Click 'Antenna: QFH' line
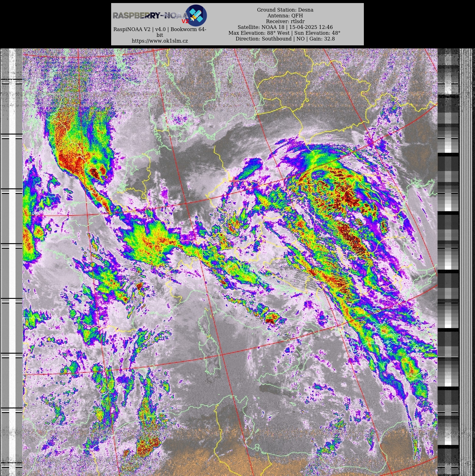This screenshot has width=475, height=476. (x=285, y=16)
